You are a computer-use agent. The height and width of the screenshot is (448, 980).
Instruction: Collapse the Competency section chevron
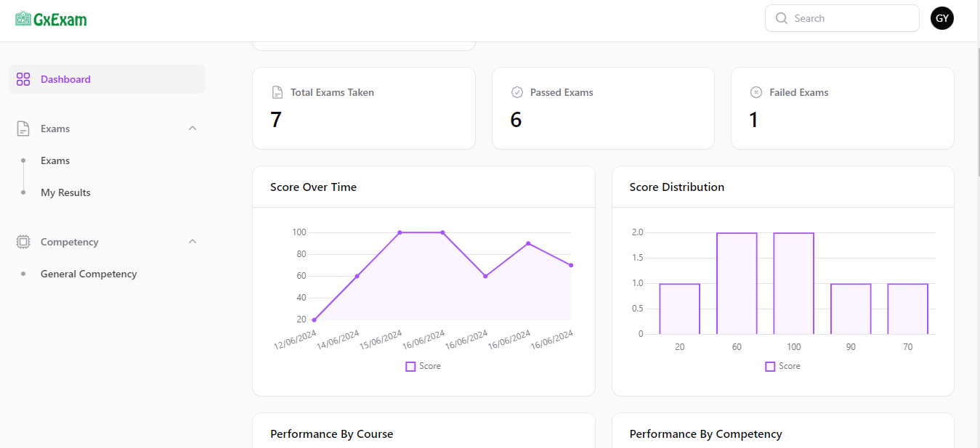click(x=192, y=241)
